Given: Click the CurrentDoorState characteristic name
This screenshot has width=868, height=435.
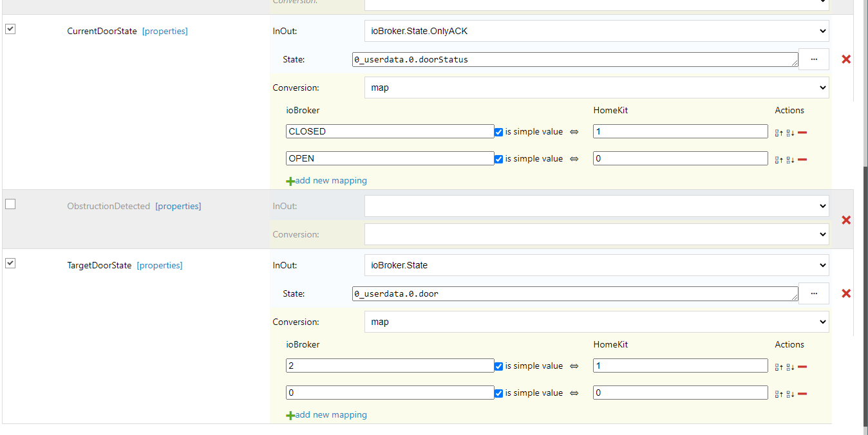Looking at the screenshot, I should tap(102, 31).
